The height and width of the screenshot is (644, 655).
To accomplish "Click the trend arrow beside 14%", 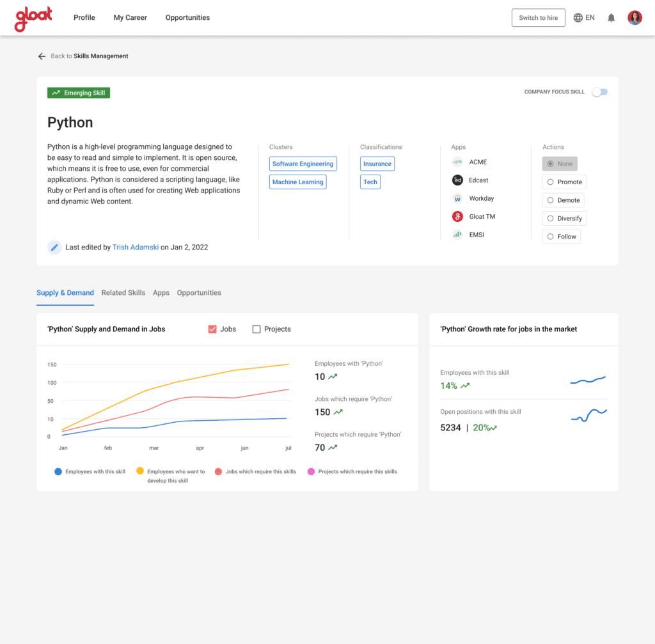I will click(465, 386).
